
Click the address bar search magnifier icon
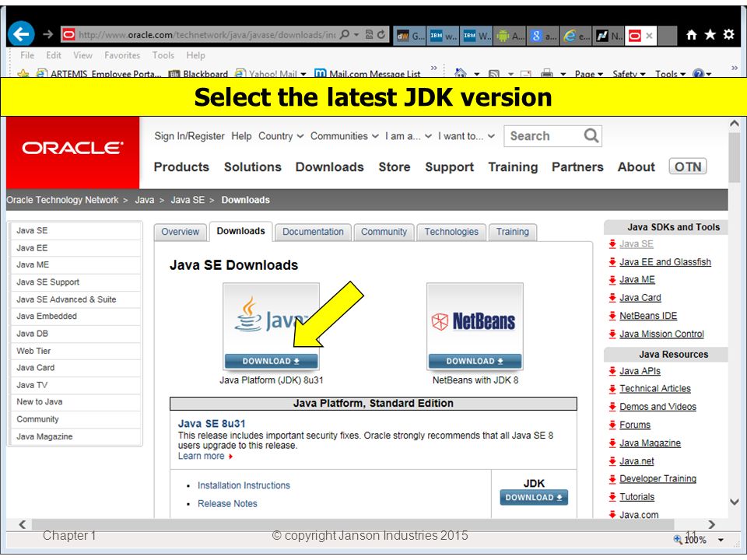click(x=345, y=34)
